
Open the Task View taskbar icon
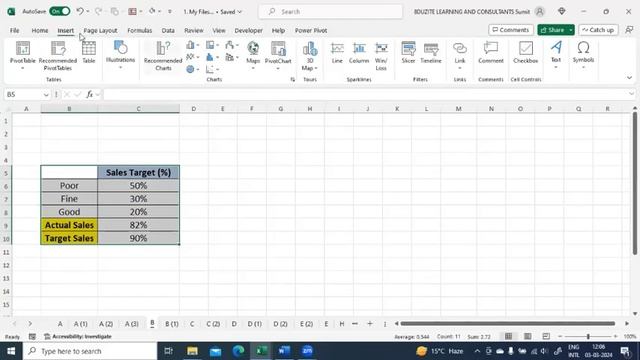click(169, 351)
